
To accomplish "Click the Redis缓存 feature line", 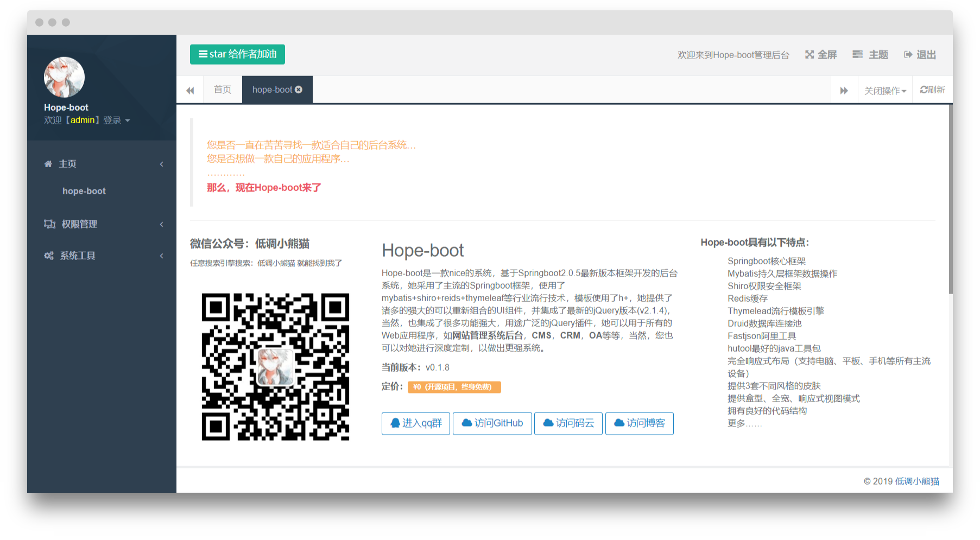I will 748,298.
